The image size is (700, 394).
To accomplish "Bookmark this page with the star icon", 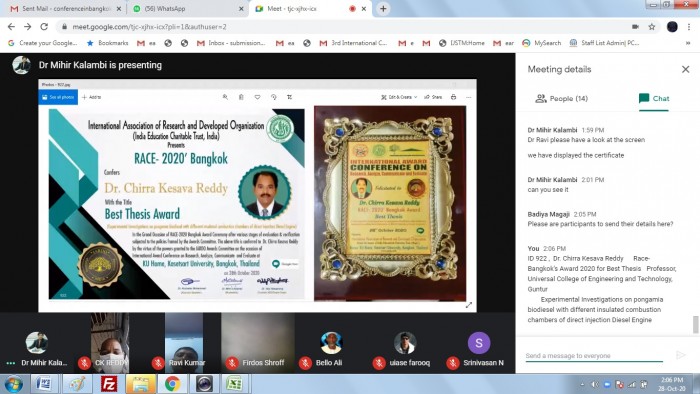I will 652,27.
